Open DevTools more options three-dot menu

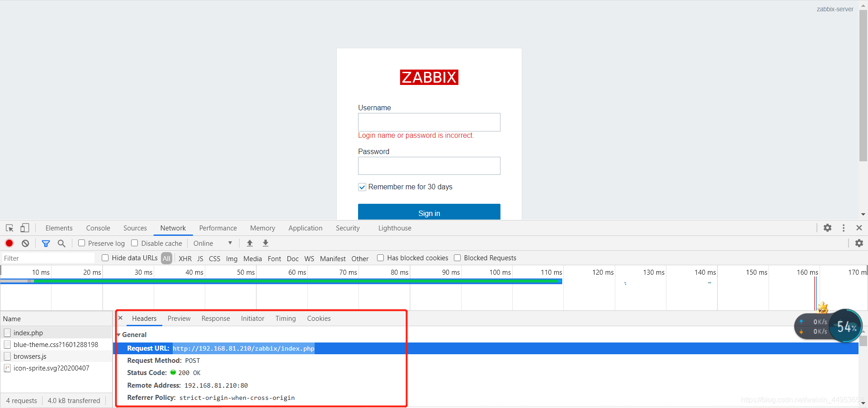point(843,228)
